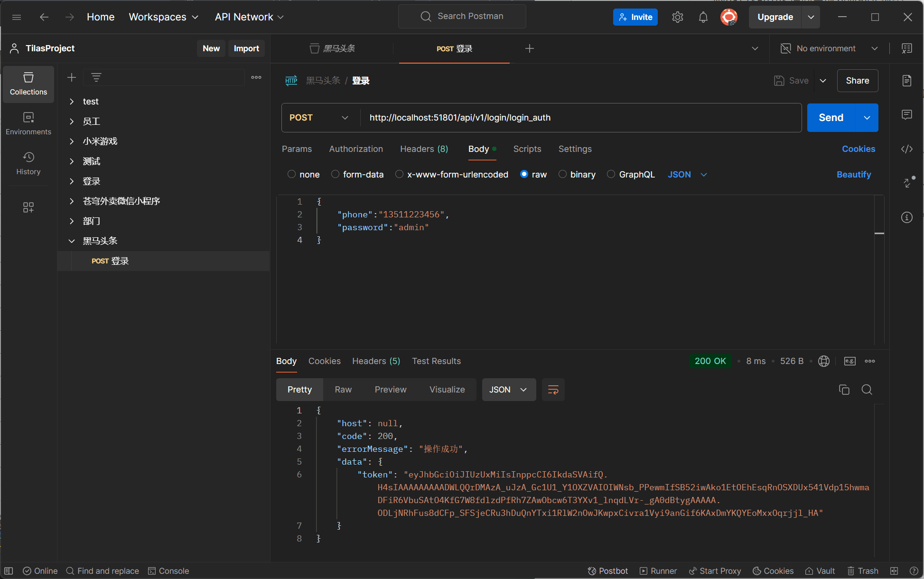Open the notifications bell

[703, 17]
